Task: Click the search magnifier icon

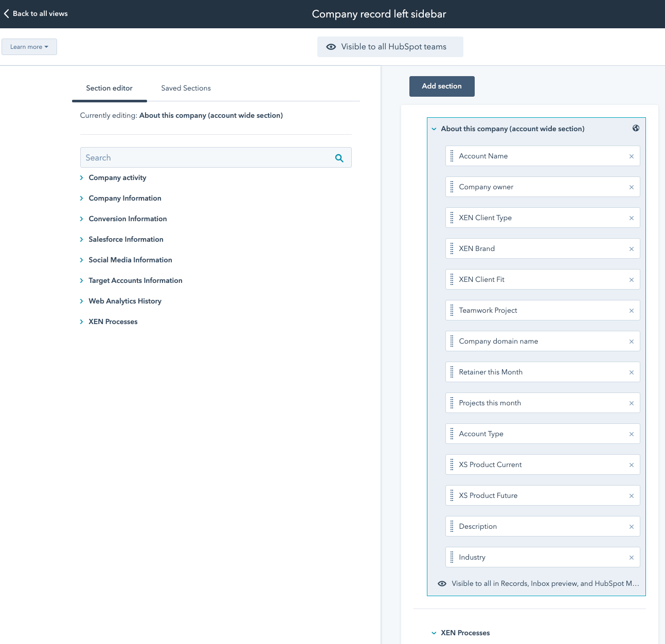Action: [339, 158]
